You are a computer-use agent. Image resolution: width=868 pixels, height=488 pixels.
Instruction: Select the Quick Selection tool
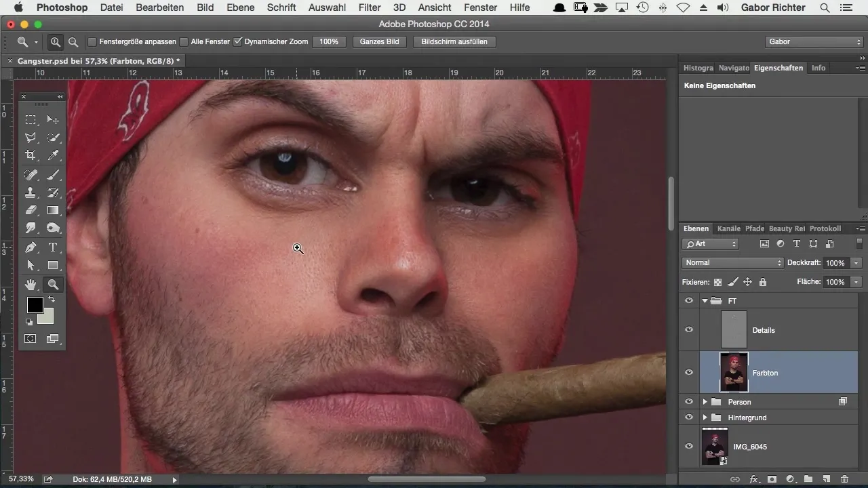tap(53, 138)
